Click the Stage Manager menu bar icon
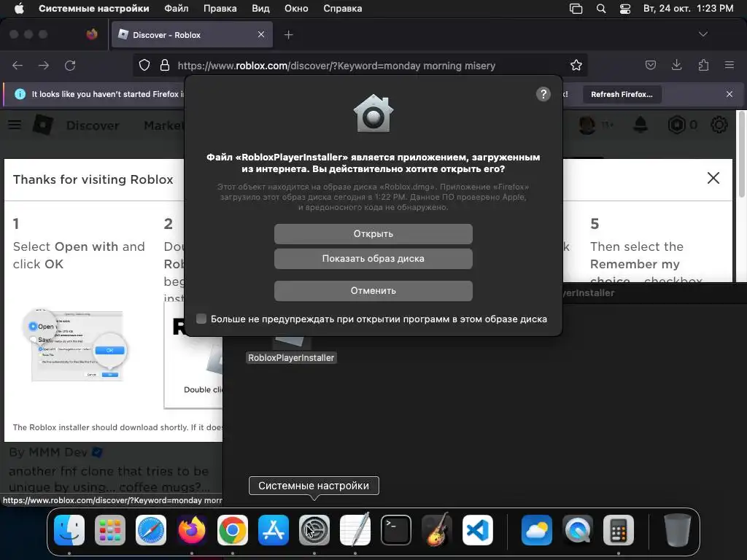 (576, 9)
